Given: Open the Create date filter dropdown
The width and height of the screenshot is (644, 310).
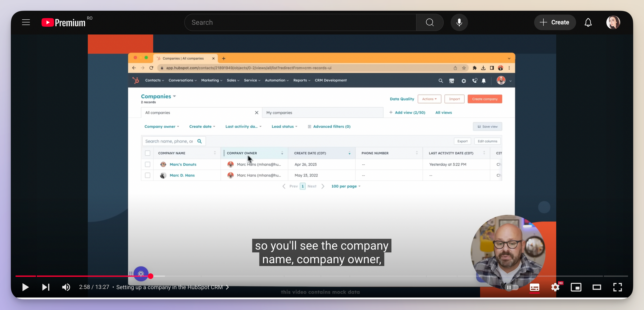Looking at the screenshot, I should pyautogui.click(x=202, y=127).
